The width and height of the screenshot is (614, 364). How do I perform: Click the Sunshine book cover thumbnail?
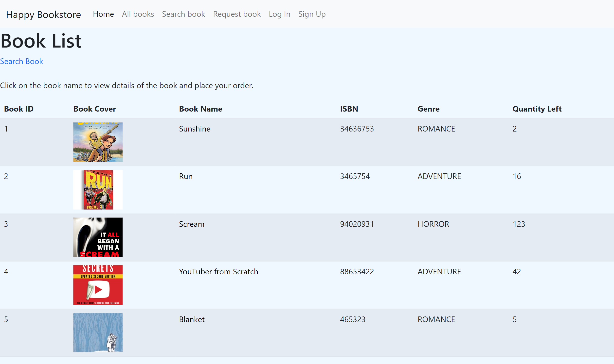coord(98,142)
